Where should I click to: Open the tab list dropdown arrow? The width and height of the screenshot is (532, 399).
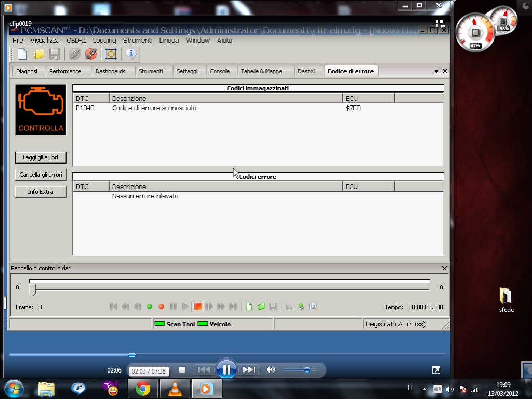[x=436, y=72]
